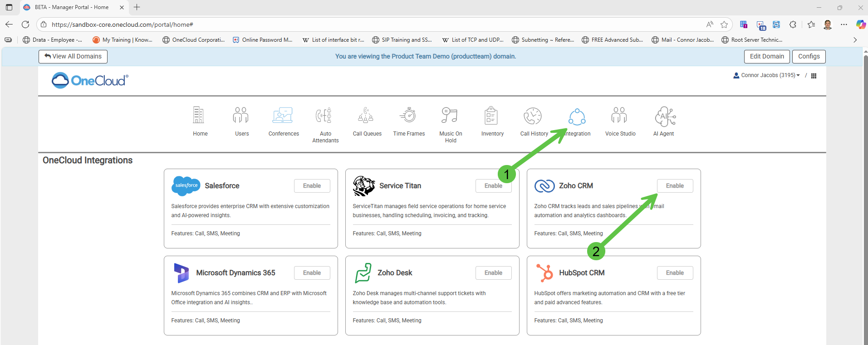Enable the HubSpot CRM integration
The height and width of the screenshot is (345, 868).
tap(675, 273)
